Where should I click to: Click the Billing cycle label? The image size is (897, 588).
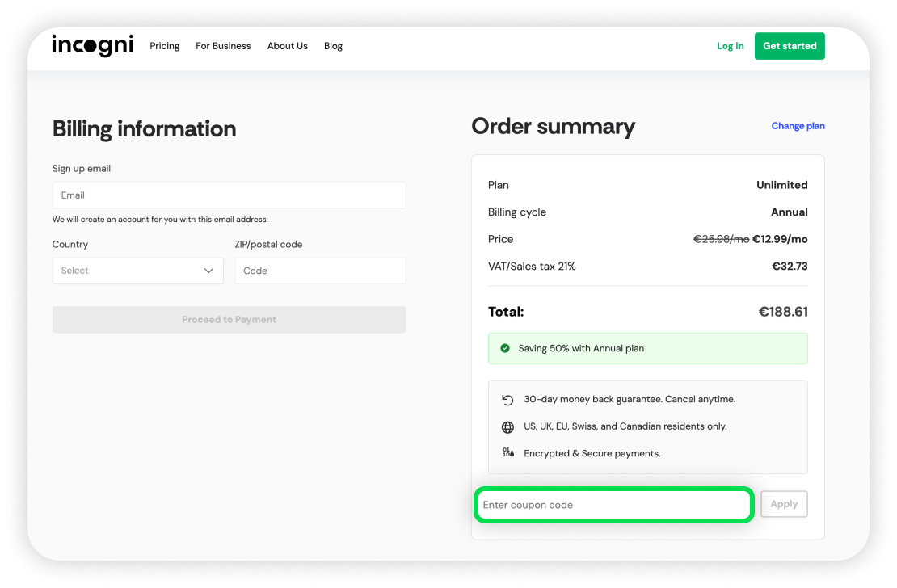[x=517, y=212]
